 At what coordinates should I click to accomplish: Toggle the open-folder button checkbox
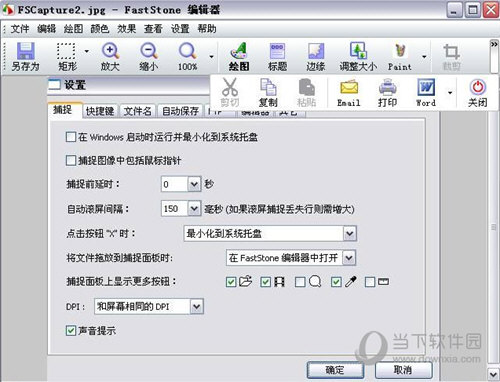pyautogui.click(x=231, y=282)
